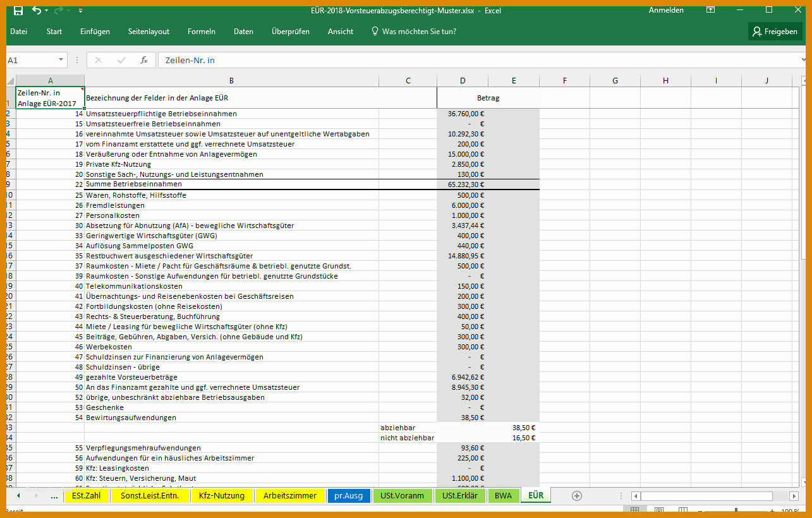
Task: Show more hidden sheet tabs via ellipsis
Action: coord(54,496)
